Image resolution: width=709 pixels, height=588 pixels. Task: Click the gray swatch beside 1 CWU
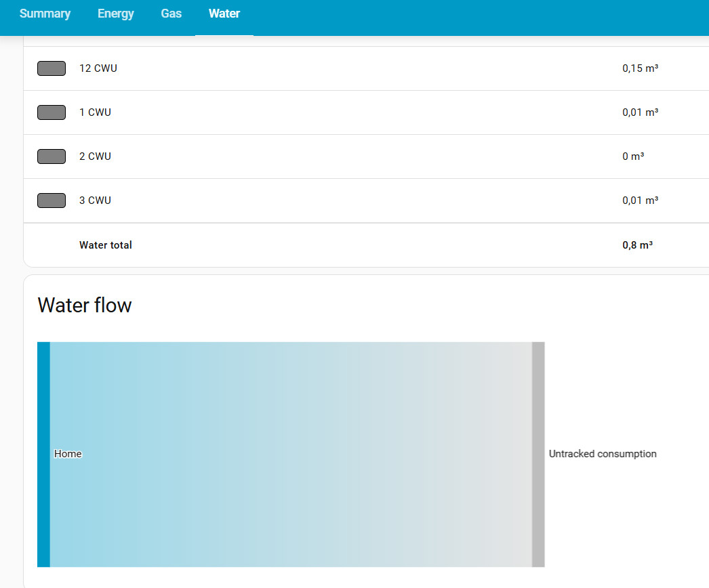tap(52, 112)
